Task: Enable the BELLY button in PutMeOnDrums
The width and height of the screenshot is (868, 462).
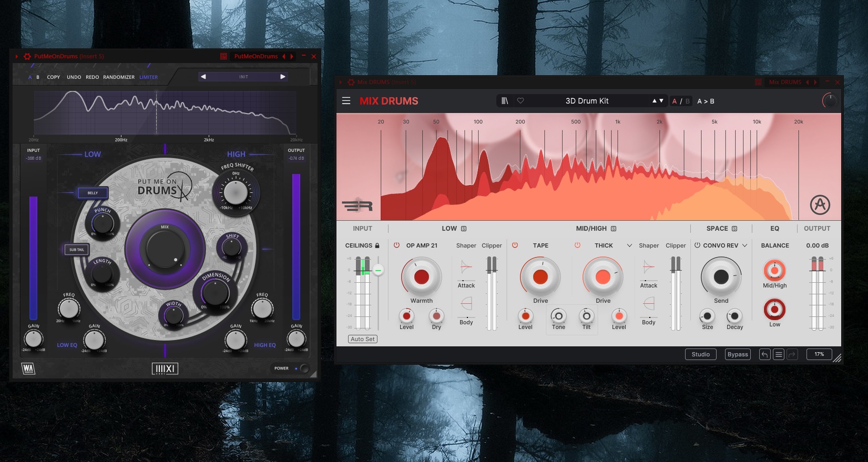Action: (x=93, y=193)
